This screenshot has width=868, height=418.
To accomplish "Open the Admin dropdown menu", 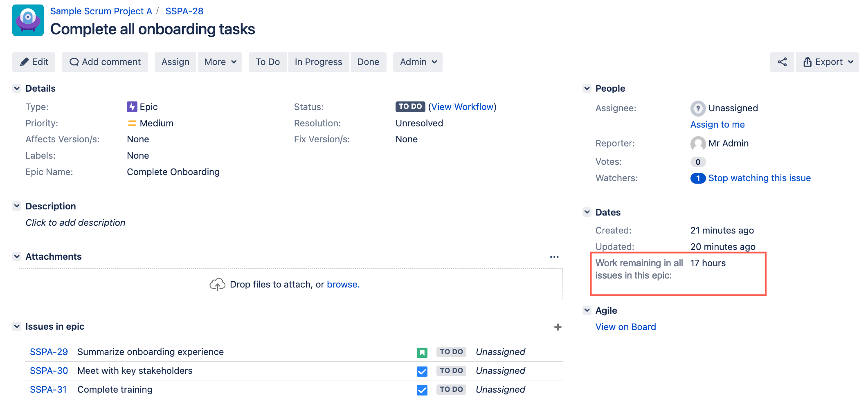I will click(x=418, y=62).
